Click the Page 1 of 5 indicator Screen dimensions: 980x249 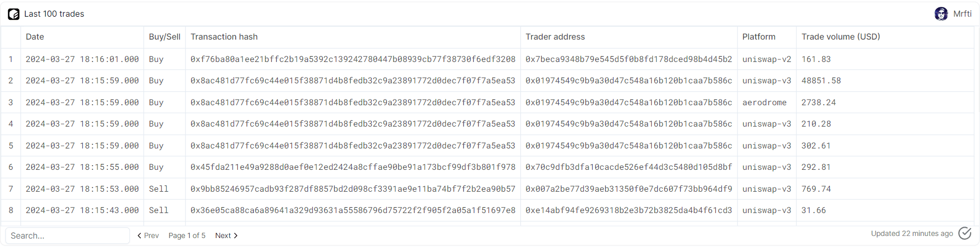(x=187, y=235)
